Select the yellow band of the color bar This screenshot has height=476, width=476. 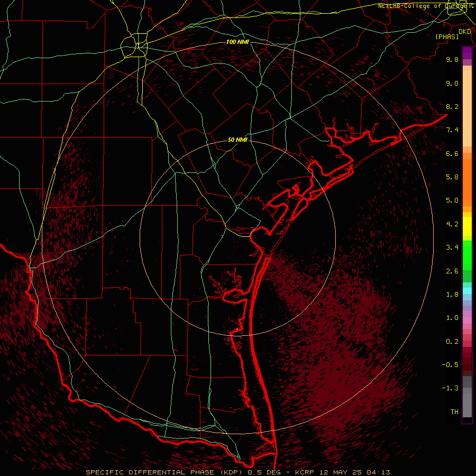pyautogui.click(x=467, y=226)
